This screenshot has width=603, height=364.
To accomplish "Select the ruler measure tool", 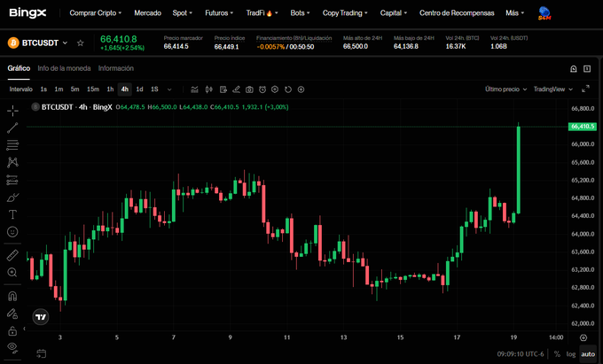I will click(12, 255).
